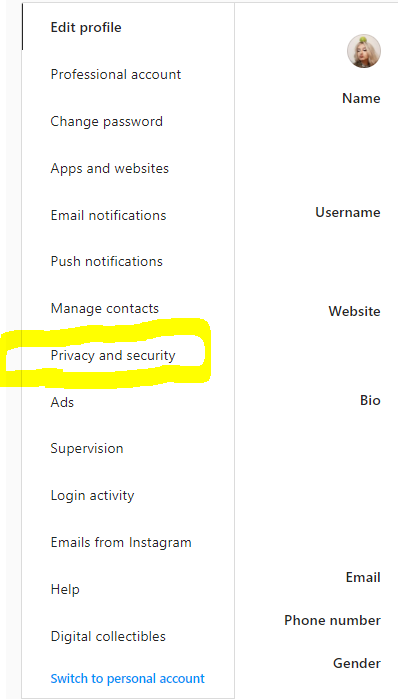The width and height of the screenshot is (398, 699).
Task: Open Apps and websites settings
Action: point(110,168)
